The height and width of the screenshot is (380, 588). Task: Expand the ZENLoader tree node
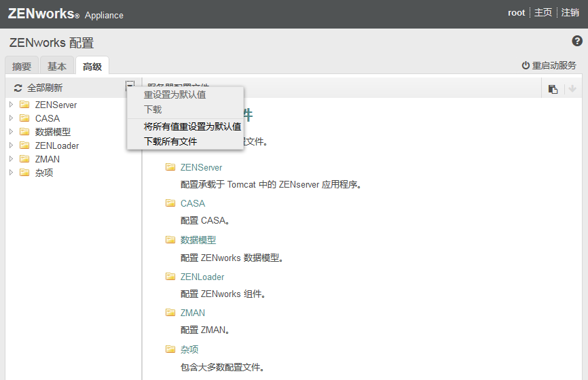(12, 145)
